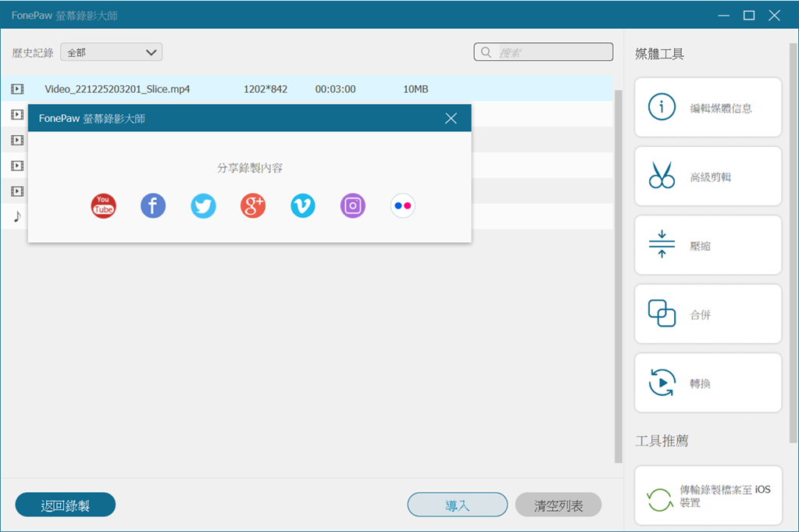799x532 pixels.
Task: Select Video_221225203201_Slice.mp4 file name
Action: tap(117, 89)
